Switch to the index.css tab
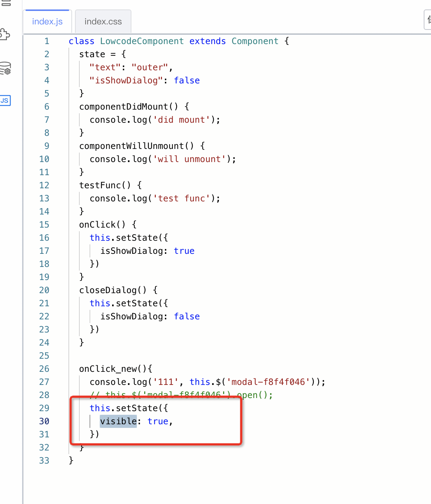 (x=103, y=21)
